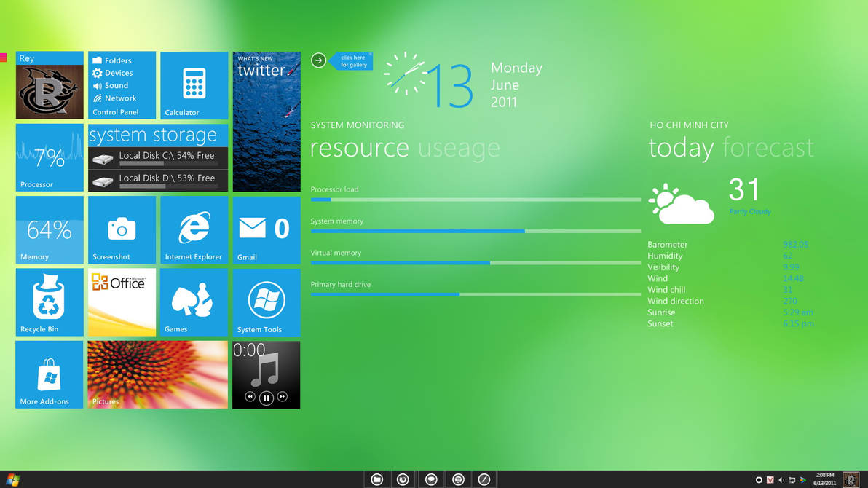868x488 pixels.
Task: Open Local Disk D:\ 53% Free
Action: [x=158, y=181]
